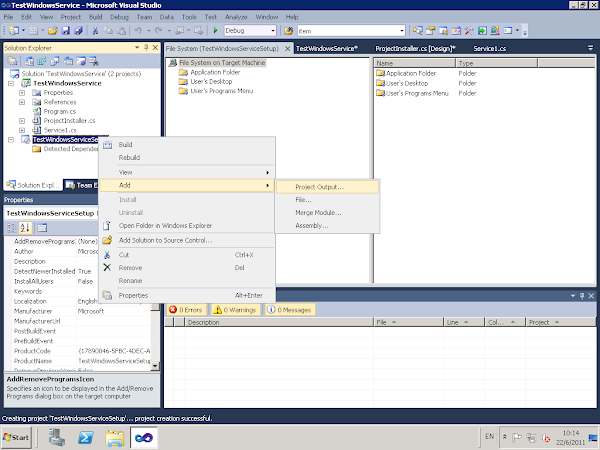Click the Cut scissors toolbar icon
This screenshot has height=450, width=600.
(x=95, y=31)
